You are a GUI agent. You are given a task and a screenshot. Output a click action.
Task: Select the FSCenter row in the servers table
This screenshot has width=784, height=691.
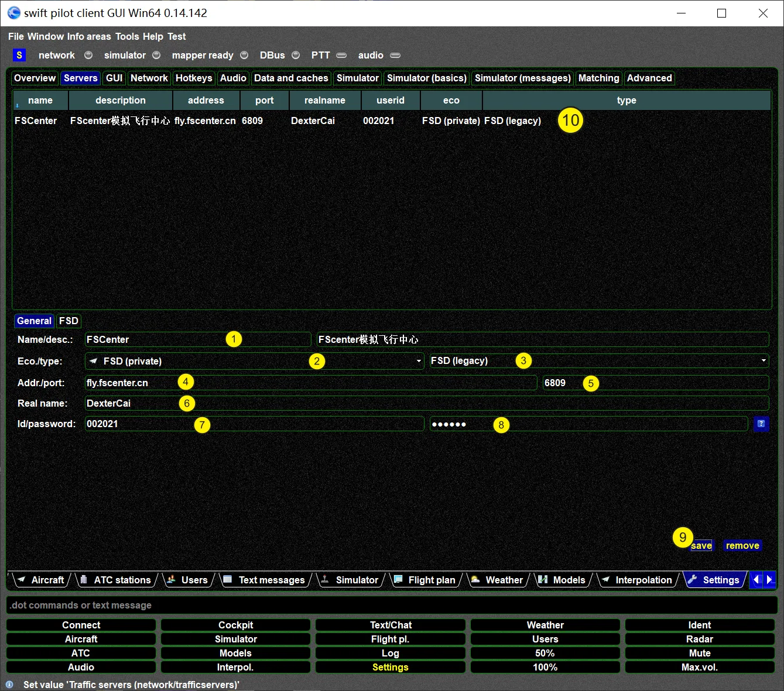tap(392, 121)
